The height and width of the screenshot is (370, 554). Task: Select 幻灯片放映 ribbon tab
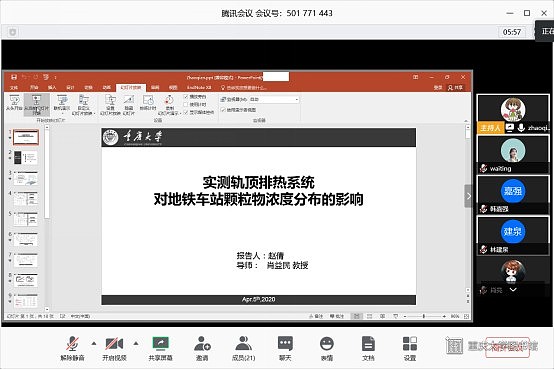pyautogui.click(x=131, y=87)
